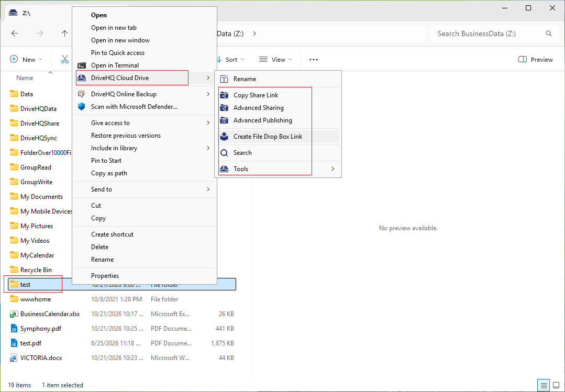Click the Microsoft Defender shield icon
This screenshot has height=392, width=565.
point(82,107)
